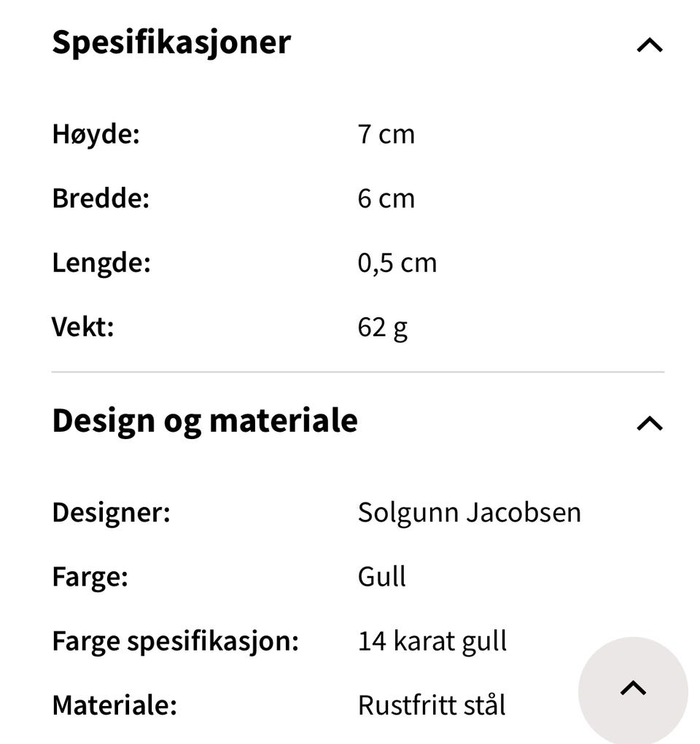Viewport: 700px width, 744px height.
Task: Select the designer name Solgunn Jacobsen
Action: tap(469, 513)
